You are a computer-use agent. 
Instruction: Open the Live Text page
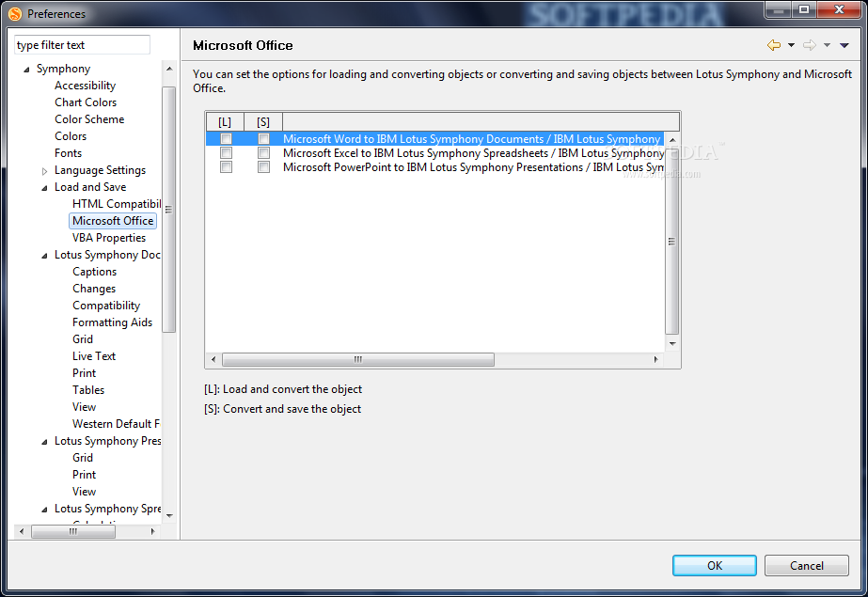pyautogui.click(x=93, y=356)
